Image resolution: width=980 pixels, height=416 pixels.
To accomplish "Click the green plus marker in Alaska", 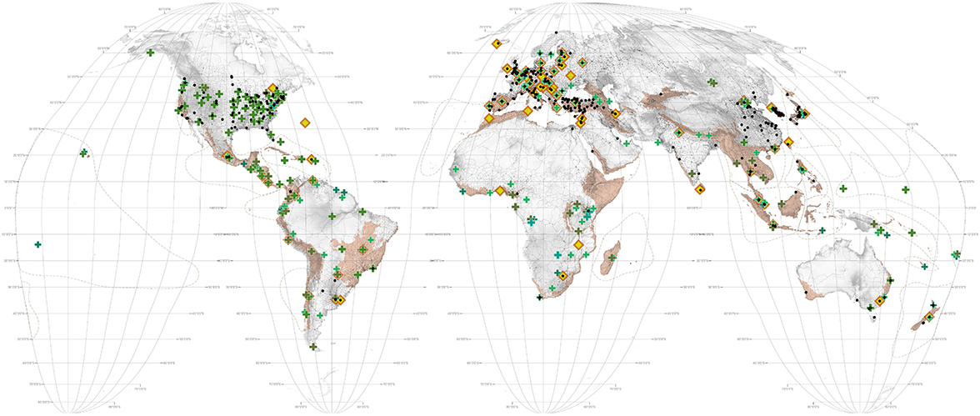I will tap(150, 53).
